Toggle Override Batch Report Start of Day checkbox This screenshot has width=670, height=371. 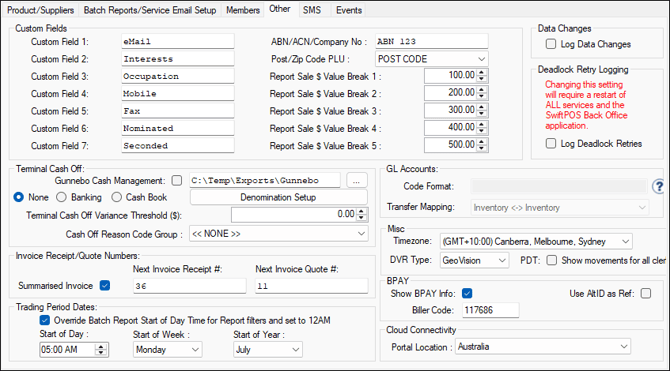(44, 320)
